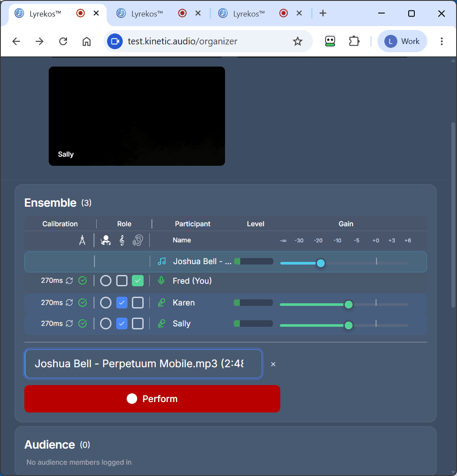Uncheck the musician checkbox for Karen
Screen dimensions: 457x476
pos(122,303)
